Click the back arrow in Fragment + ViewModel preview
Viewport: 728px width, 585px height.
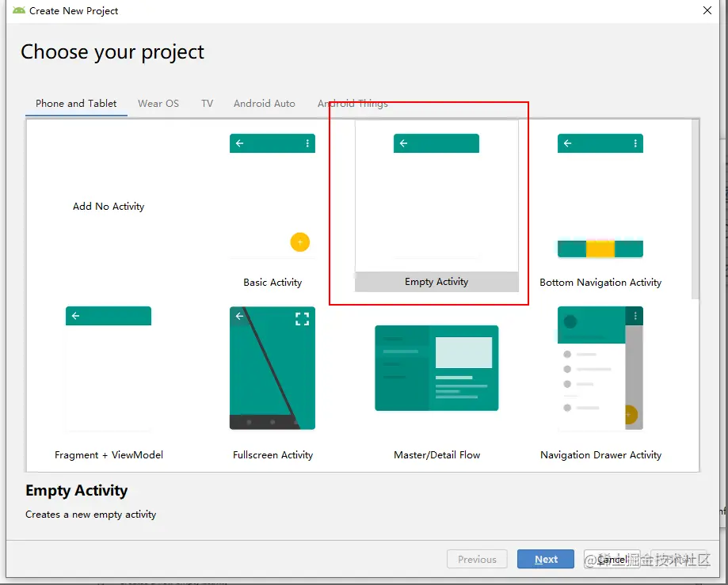(76, 316)
